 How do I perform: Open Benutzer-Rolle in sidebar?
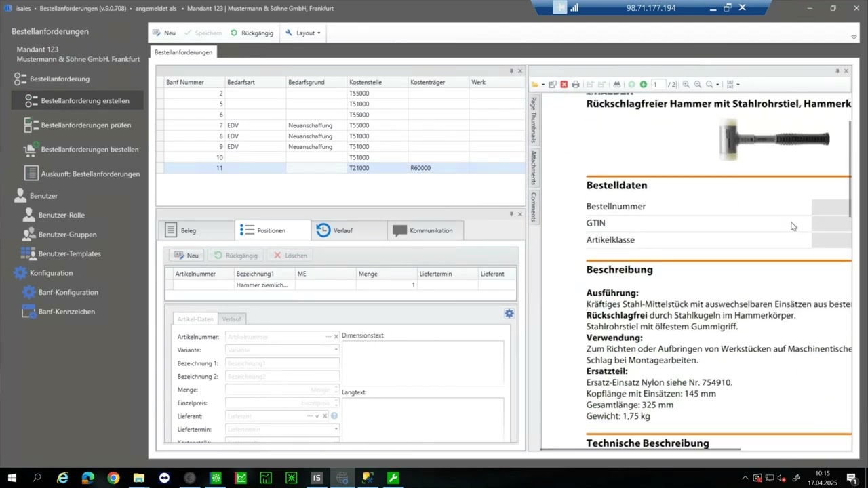[53, 215]
